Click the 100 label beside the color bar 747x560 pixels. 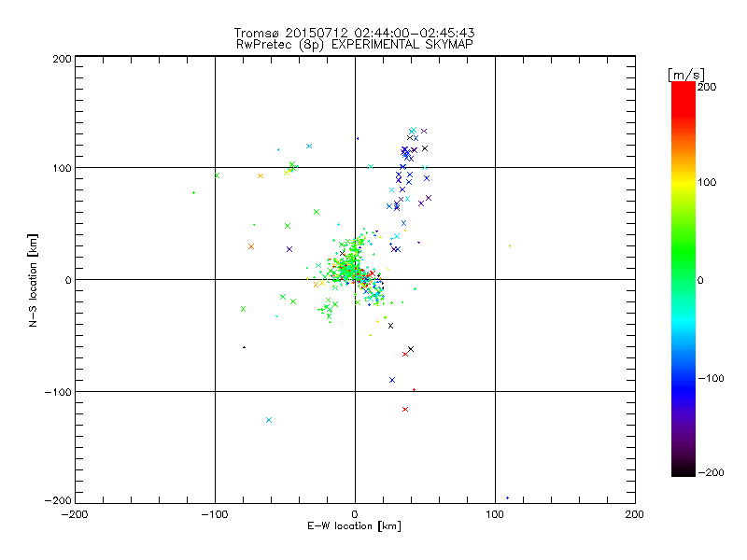click(707, 182)
